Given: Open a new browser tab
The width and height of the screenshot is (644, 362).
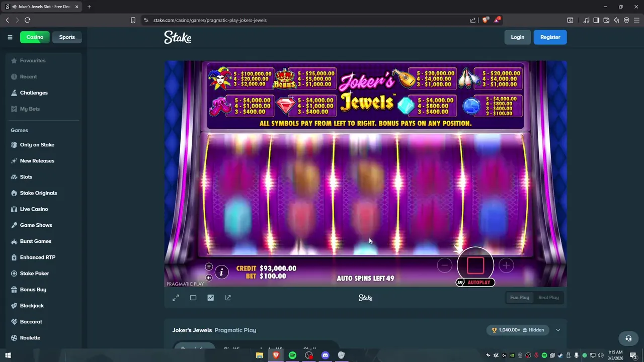Looking at the screenshot, I should (x=89, y=7).
